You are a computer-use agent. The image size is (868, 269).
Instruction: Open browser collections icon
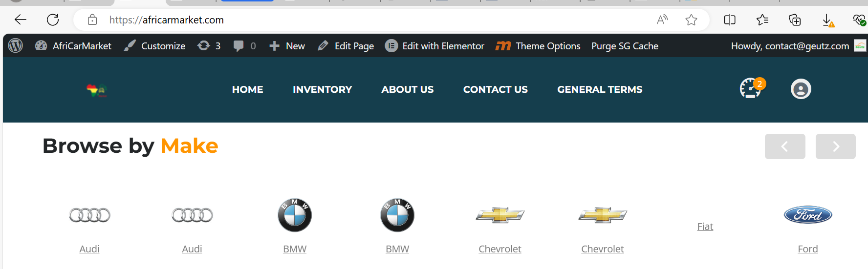click(795, 20)
